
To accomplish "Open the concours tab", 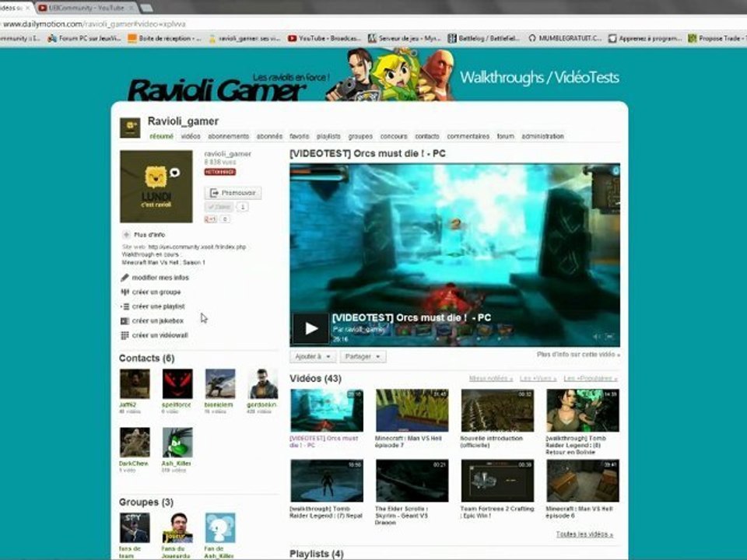I will coord(394,136).
